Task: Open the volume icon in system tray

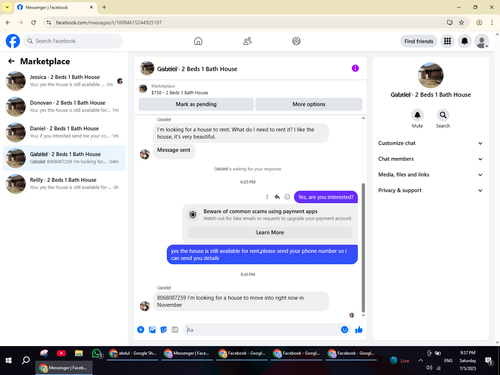Action: [x=429, y=367]
